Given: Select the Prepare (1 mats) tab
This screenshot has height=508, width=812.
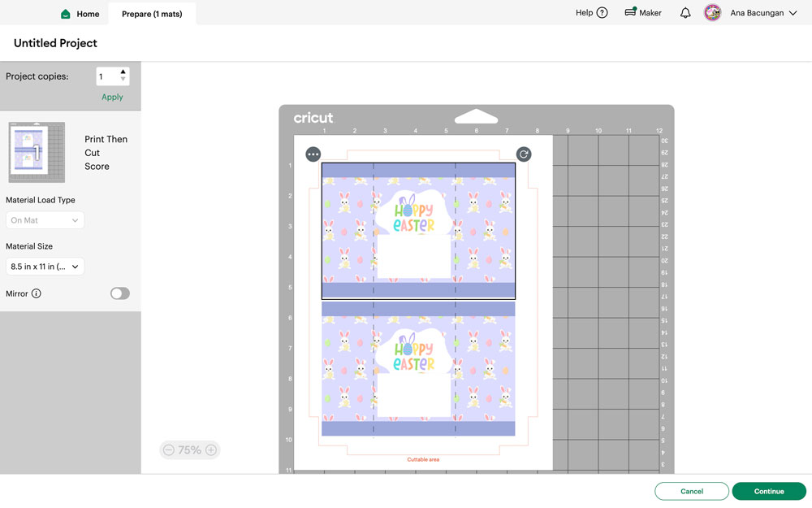Looking at the screenshot, I should click(x=152, y=14).
